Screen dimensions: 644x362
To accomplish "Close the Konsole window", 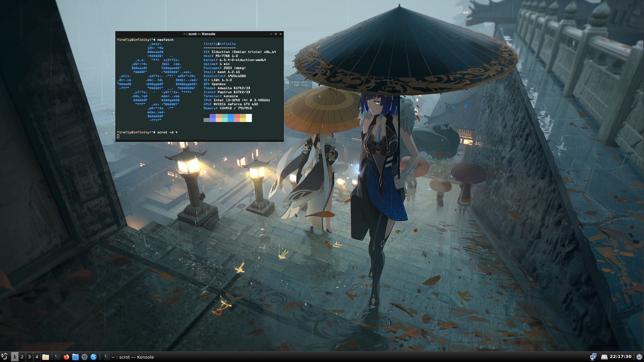I will (281, 34).
